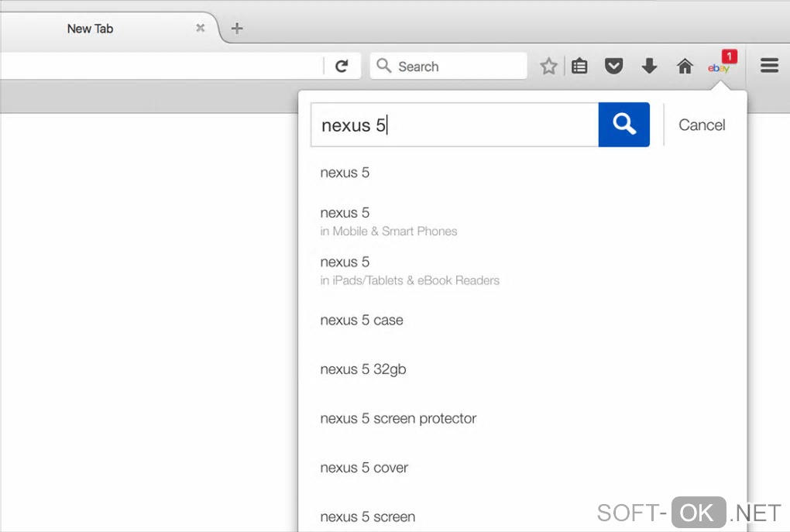
Task: Open the Downloads arrow icon
Action: 649,67
